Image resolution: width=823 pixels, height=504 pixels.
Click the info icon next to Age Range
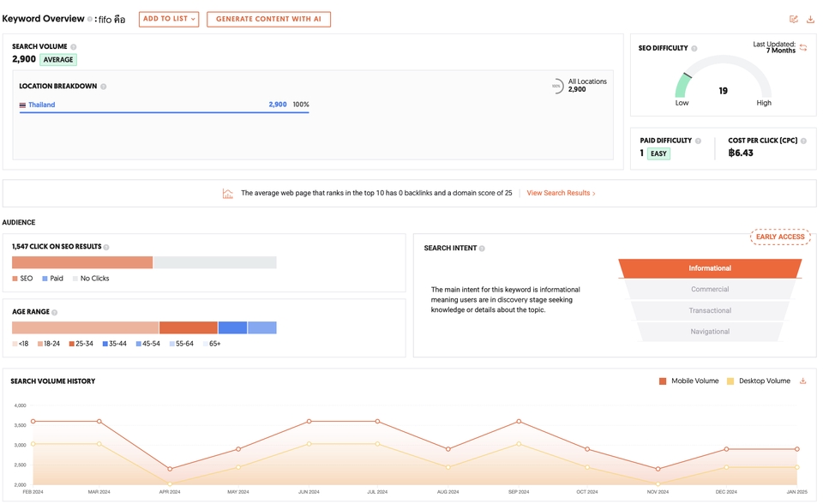pos(55,312)
